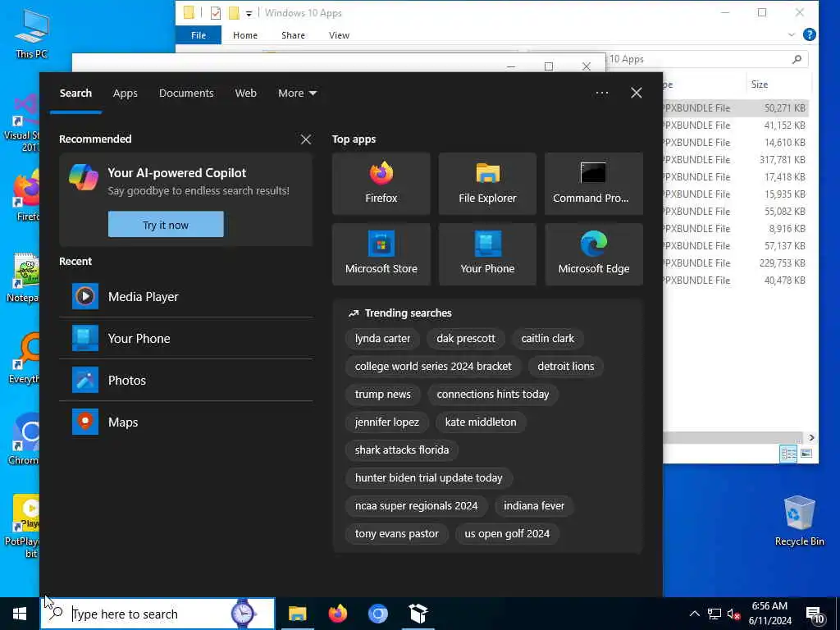Click the Explorer search magnifier icon
This screenshot has height=630, width=840.
point(797,59)
